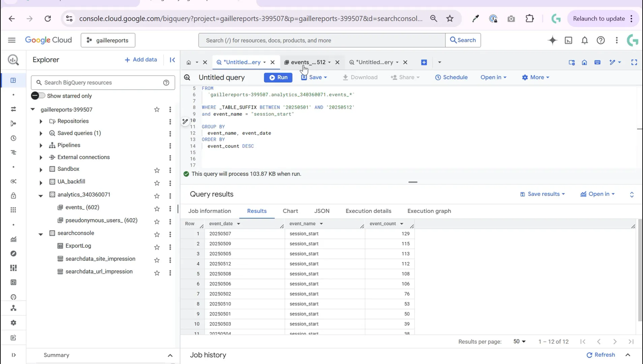Click the Search button in top bar
Viewport: 643px width, 364px height.
463,40
